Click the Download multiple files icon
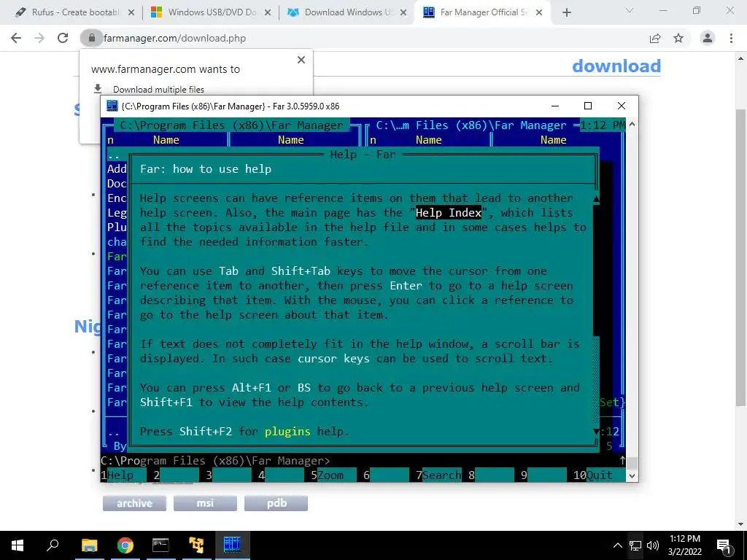Viewport: 747px width, 560px height. (x=98, y=89)
